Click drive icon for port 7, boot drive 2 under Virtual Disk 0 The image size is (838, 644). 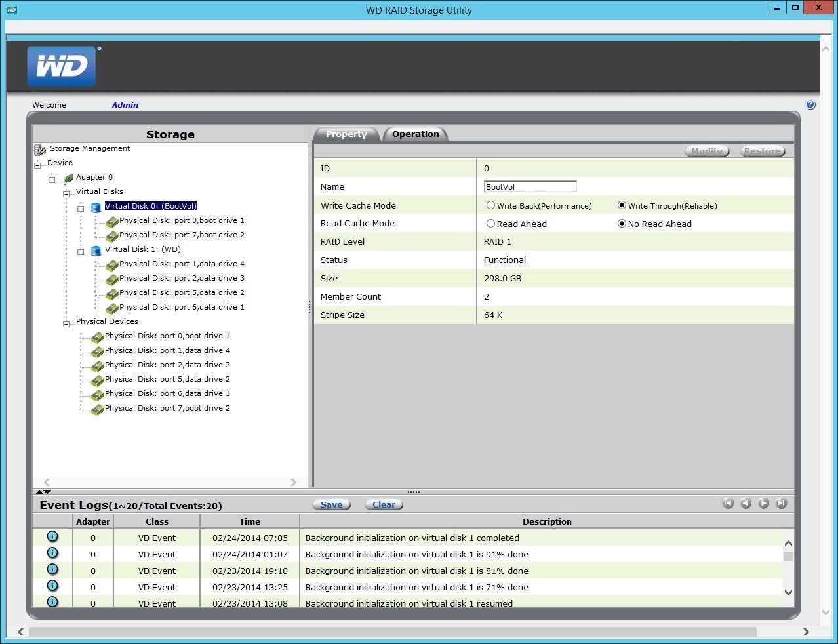[x=111, y=237]
